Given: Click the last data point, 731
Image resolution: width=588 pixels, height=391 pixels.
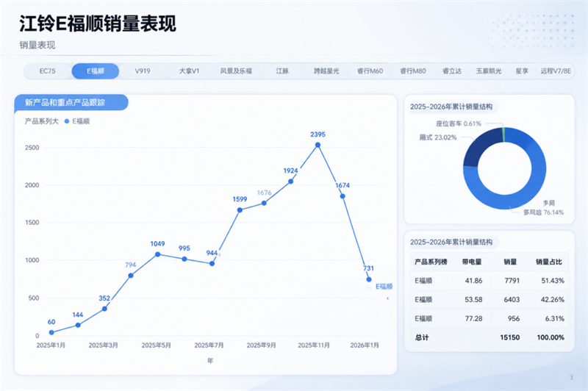Looking at the screenshot, I should tap(369, 279).
